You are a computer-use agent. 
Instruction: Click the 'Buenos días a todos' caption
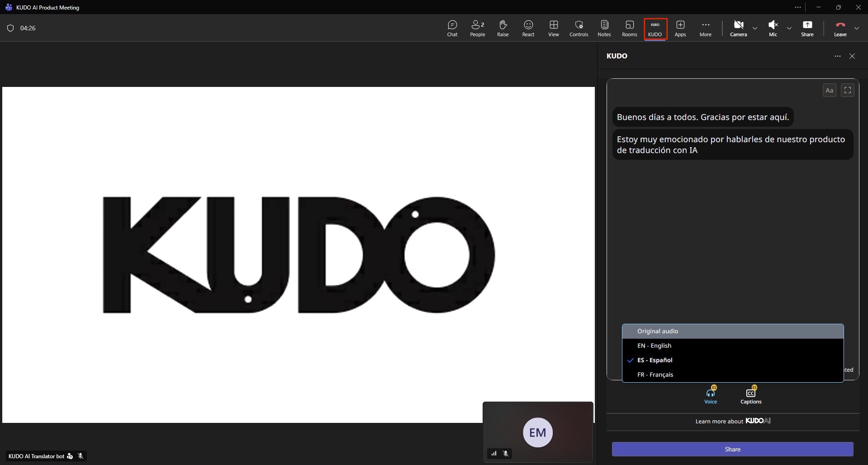coord(703,117)
